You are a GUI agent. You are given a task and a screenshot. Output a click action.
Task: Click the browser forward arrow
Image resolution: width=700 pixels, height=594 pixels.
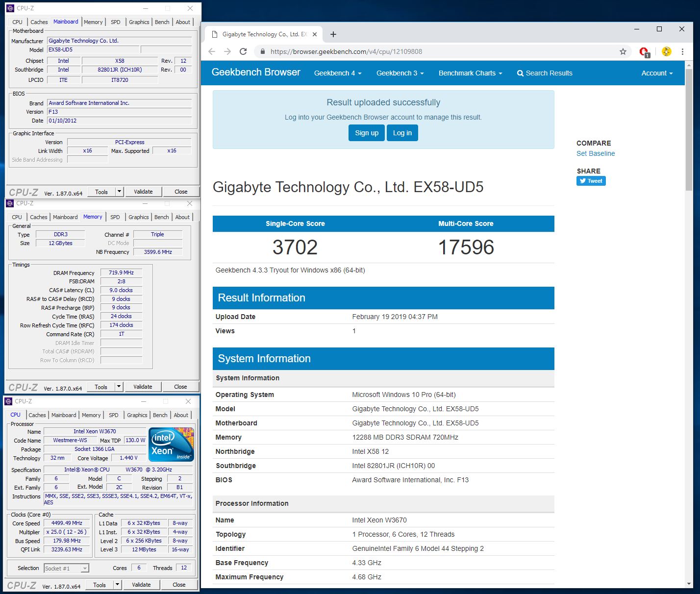pos(227,51)
